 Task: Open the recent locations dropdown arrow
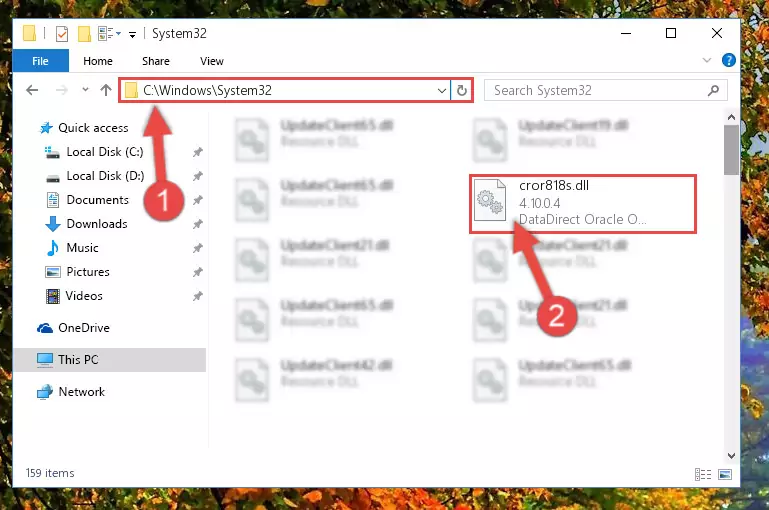[x=85, y=90]
